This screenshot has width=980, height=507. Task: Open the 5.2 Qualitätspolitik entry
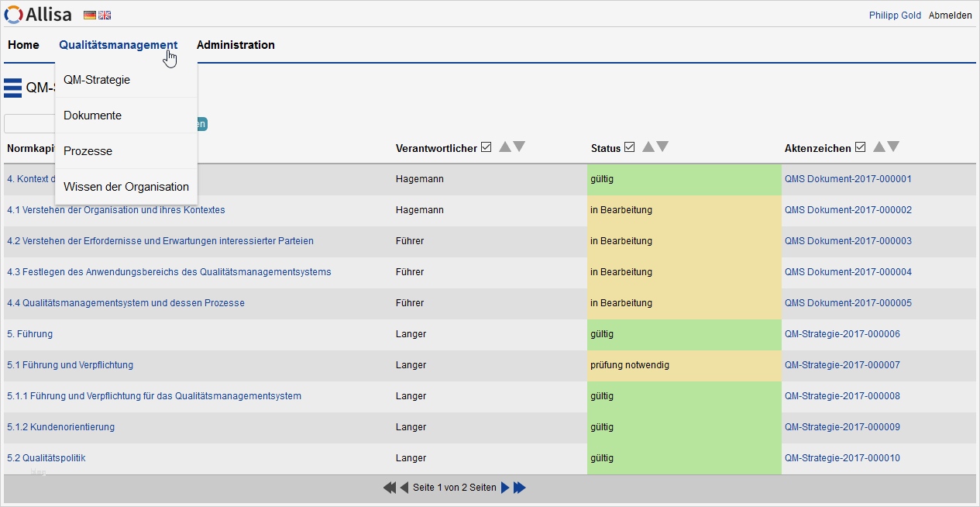point(46,458)
